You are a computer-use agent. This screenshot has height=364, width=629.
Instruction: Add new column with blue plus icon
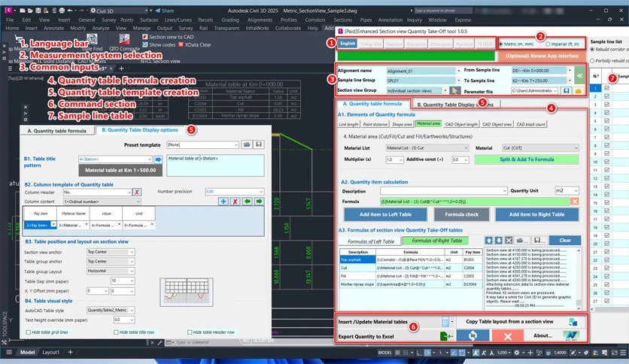pos(223,202)
